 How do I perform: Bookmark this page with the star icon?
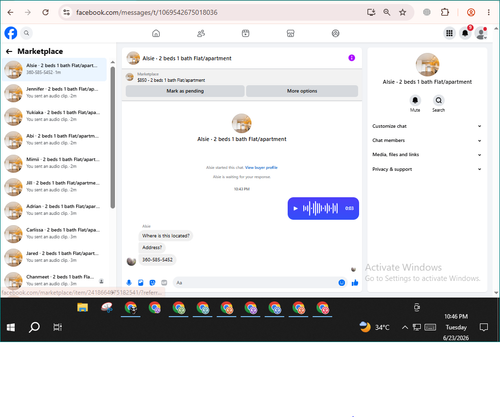point(403,12)
